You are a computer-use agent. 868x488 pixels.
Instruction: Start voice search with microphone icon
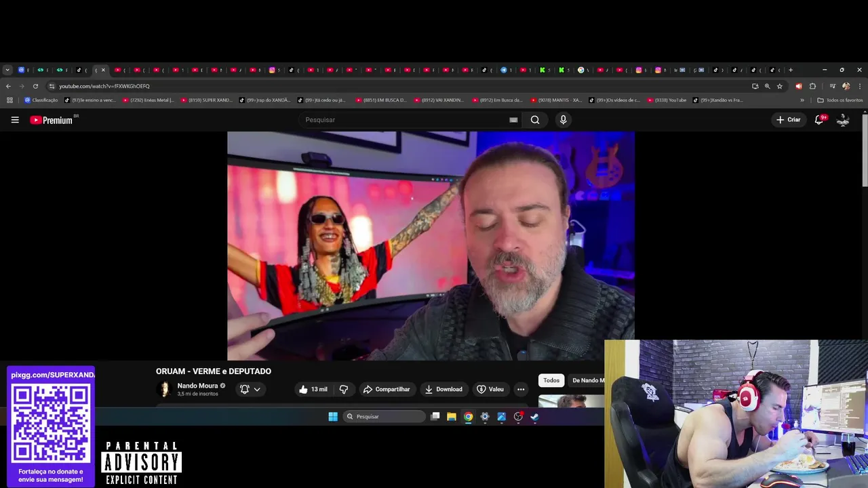(x=563, y=120)
